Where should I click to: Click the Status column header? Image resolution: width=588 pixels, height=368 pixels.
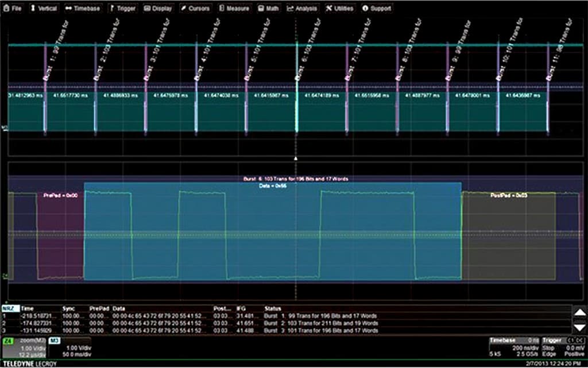(273, 309)
